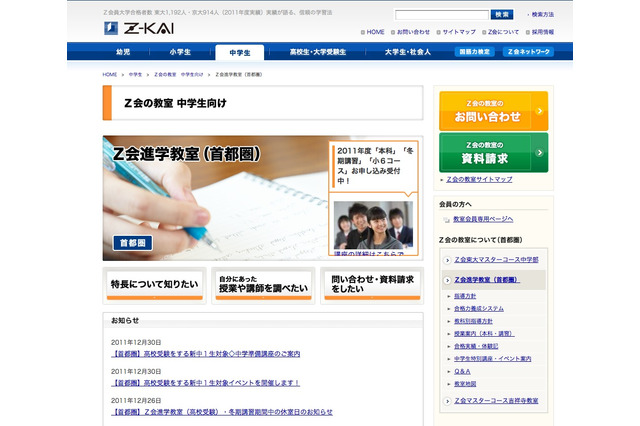Select the 小学生 navigation tab
Viewport: 640px width, 426px height.
tap(180, 52)
